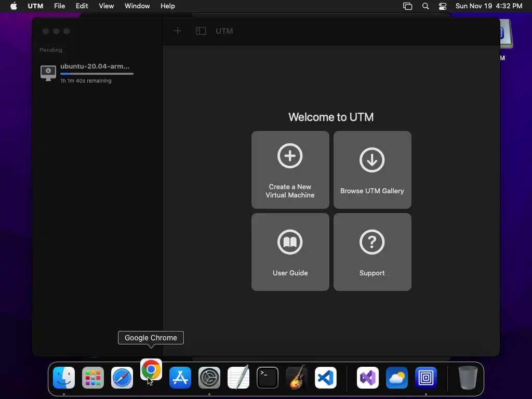The width and height of the screenshot is (532, 399).
Task: Click the pending VM monitor icon
Action: pos(48,73)
